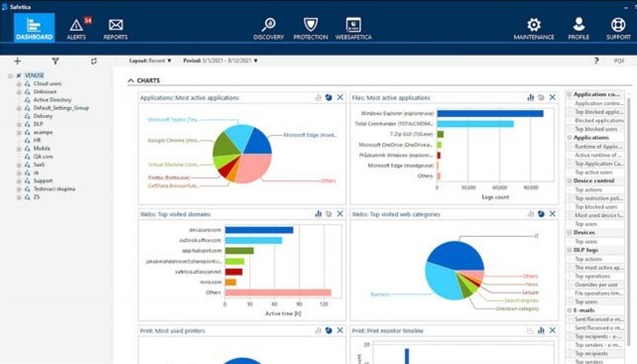Open the Profile page
This screenshot has width=637, height=364.
click(x=578, y=29)
